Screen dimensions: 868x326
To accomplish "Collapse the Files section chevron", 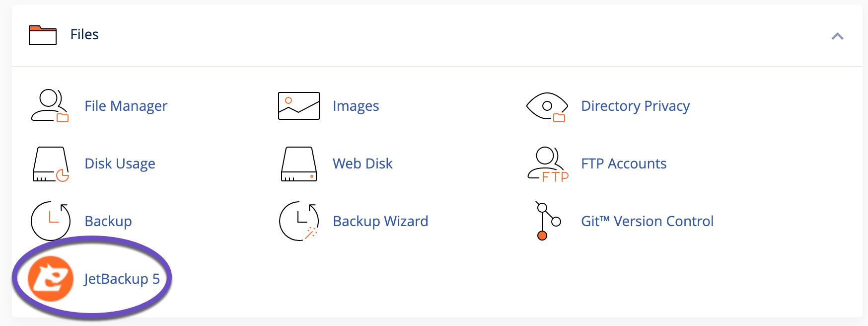I will point(838,35).
